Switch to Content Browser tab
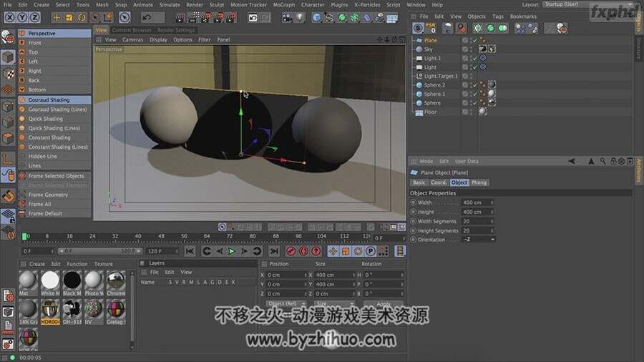 132,30
